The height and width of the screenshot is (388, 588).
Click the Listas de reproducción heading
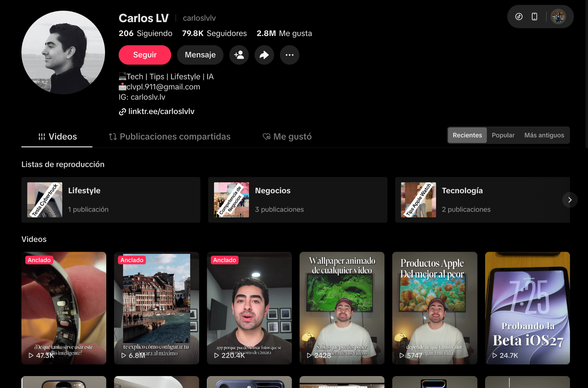tap(63, 164)
